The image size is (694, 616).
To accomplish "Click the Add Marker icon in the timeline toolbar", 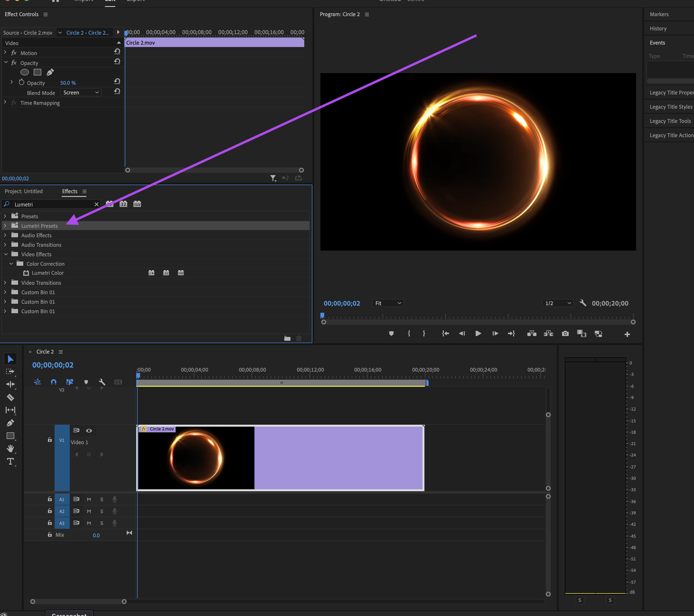I will [x=86, y=382].
